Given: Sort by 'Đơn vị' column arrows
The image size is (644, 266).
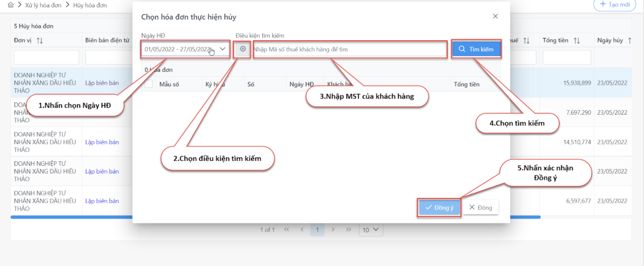Looking at the screenshot, I should tap(40, 40).
